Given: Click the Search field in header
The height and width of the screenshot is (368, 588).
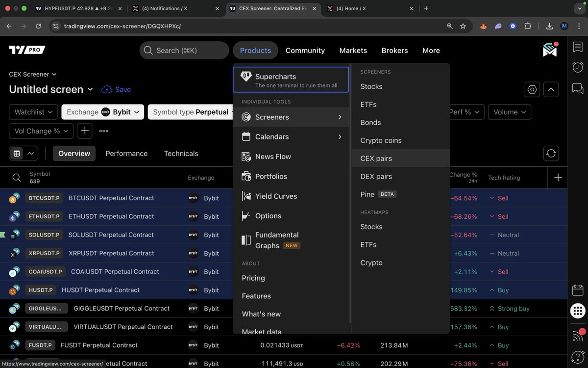Looking at the screenshot, I should [x=184, y=50].
